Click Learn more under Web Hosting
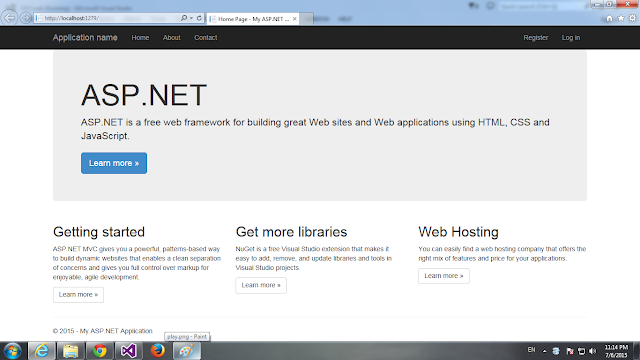The width and height of the screenshot is (640, 360). click(x=444, y=276)
